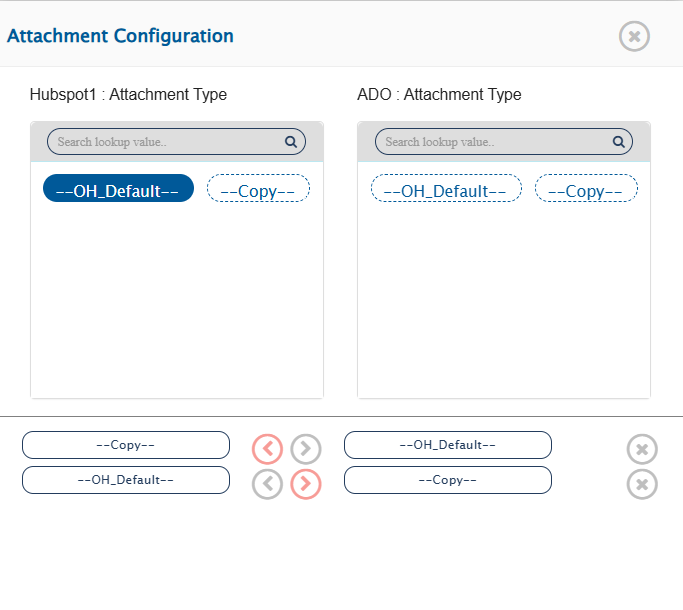Click left arrow in first mapping row
The width and height of the screenshot is (683, 610).
point(267,449)
